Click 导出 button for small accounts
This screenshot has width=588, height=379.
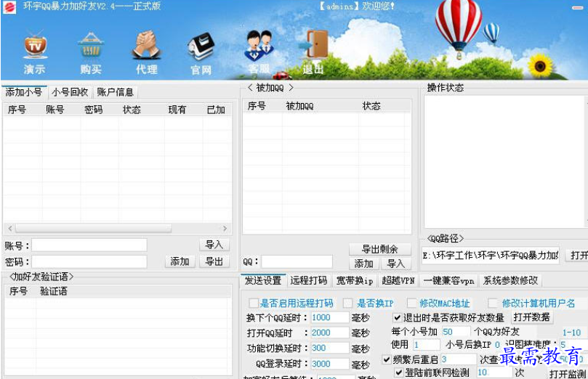214,261
